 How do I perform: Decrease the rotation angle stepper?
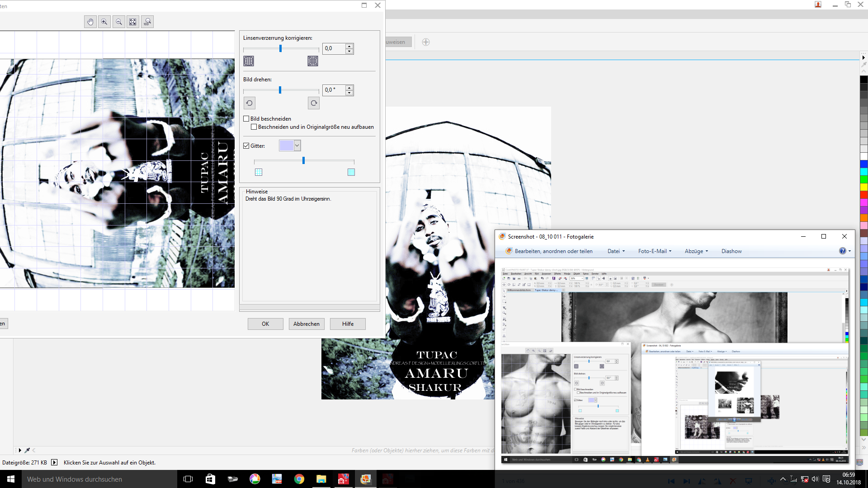(x=349, y=93)
